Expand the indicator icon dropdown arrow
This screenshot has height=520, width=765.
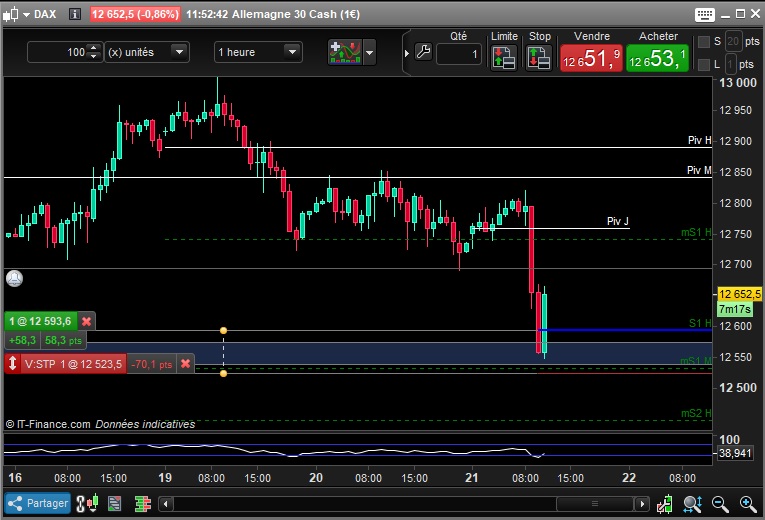[369, 52]
